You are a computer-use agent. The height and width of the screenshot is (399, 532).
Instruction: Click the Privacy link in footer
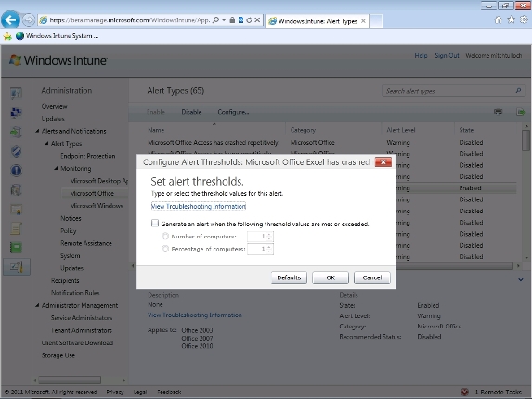(x=115, y=393)
